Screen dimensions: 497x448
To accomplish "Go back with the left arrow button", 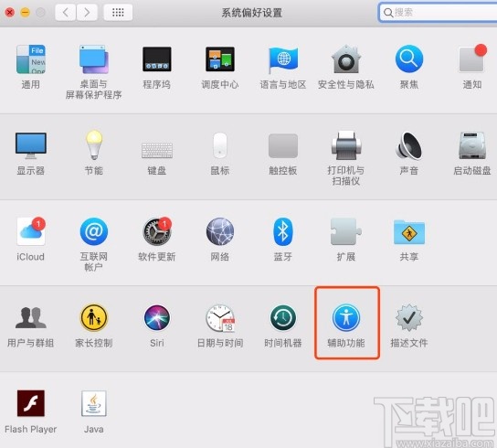I will (65, 13).
